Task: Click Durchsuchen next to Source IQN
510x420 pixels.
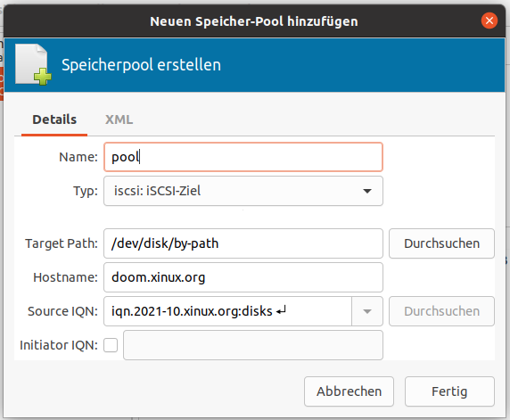Action: tap(441, 311)
